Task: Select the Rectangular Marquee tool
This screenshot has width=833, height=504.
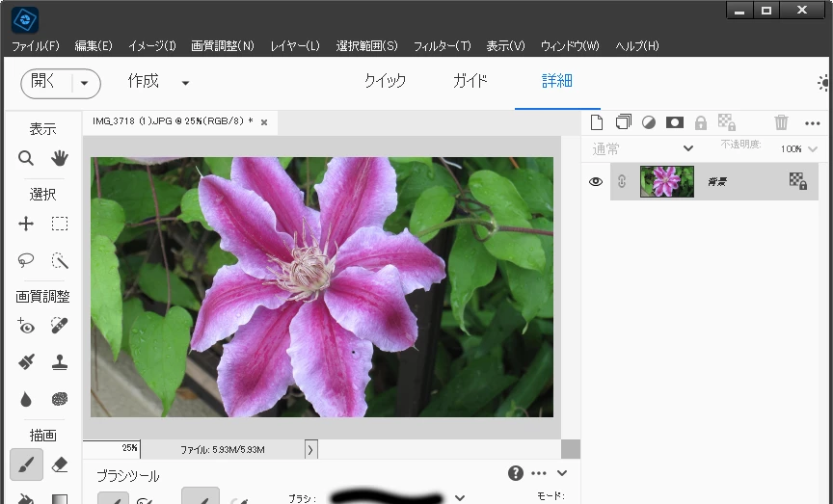Action: click(x=60, y=224)
